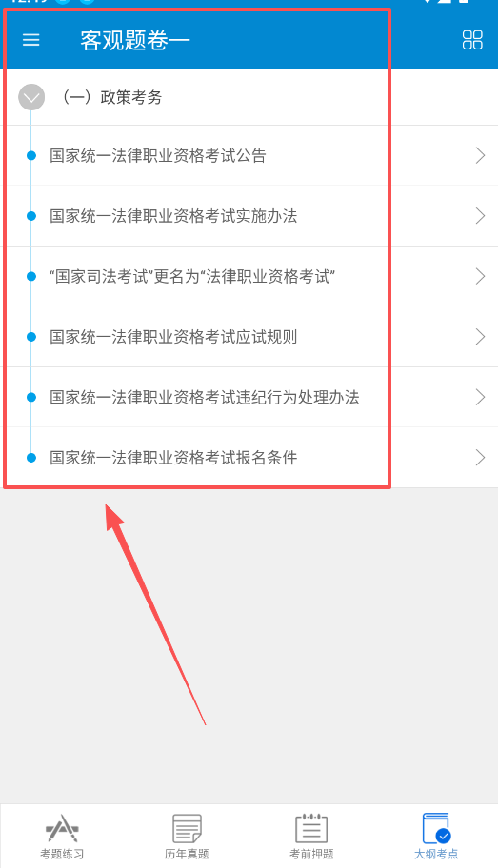Click the 客观题卷一 title
Viewport: 498px width, 868px height.
pos(135,40)
